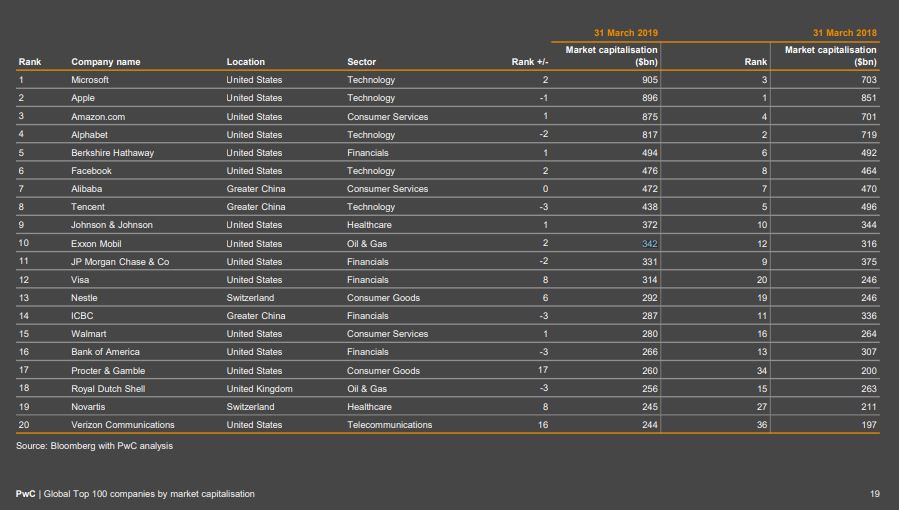899x510 pixels.
Task: Click the Sector column header
Action: [361, 62]
